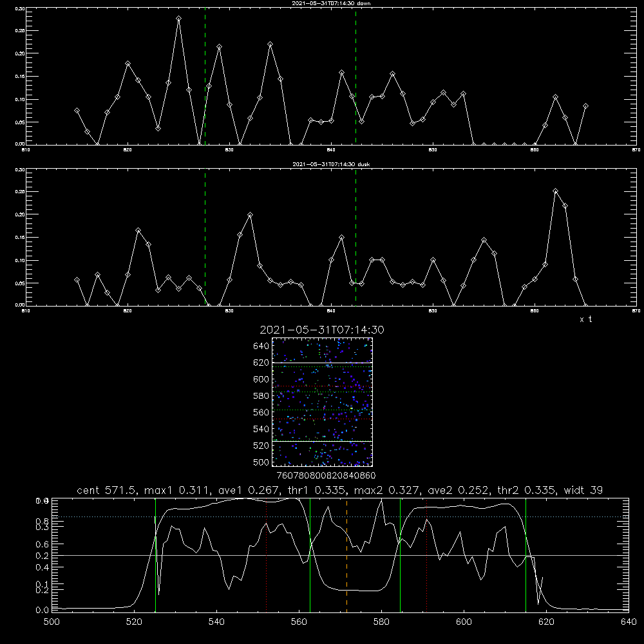
Task: Click the rightmost solid green line in profile plot
Action: coord(526,555)
